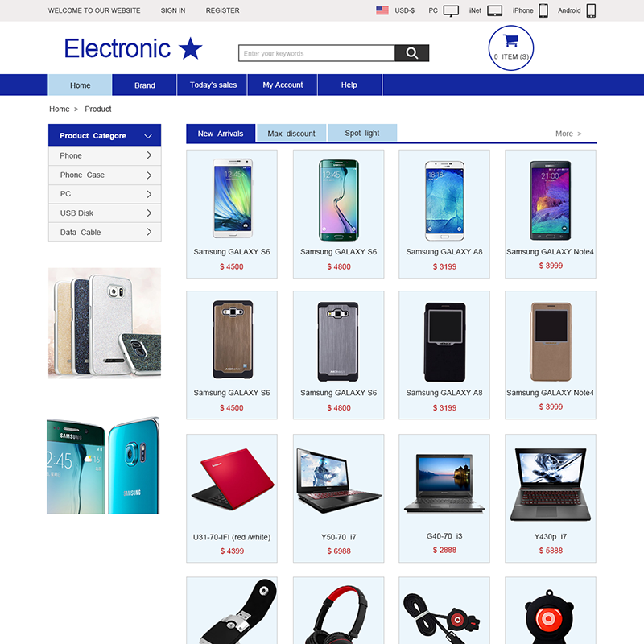Click the US flag currency icon
The width and height of the screenshot is (644, 644).
point(382,10)
